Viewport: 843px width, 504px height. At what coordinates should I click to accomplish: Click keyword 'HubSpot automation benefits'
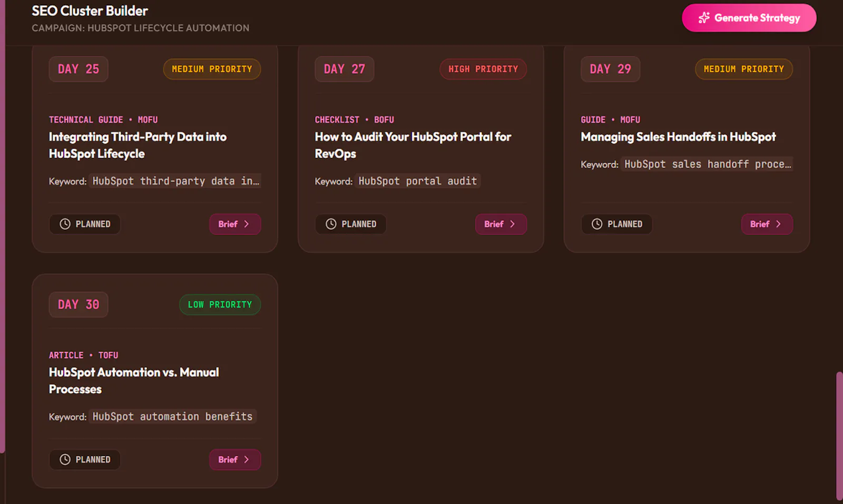pyautogui.click(x=172, y=417)
